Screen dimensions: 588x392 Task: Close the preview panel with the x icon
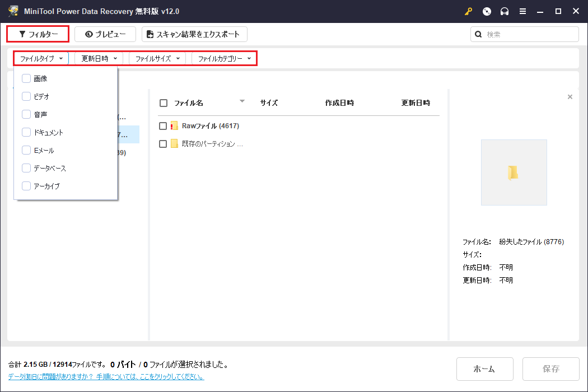[x=570, y=97]
